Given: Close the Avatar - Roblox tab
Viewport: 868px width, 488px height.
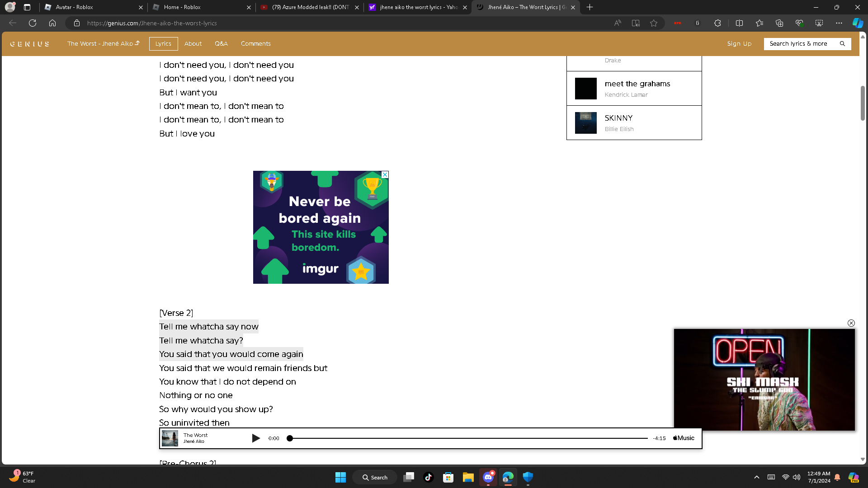Looking at the screenshot, I should [x=141, y=7].
